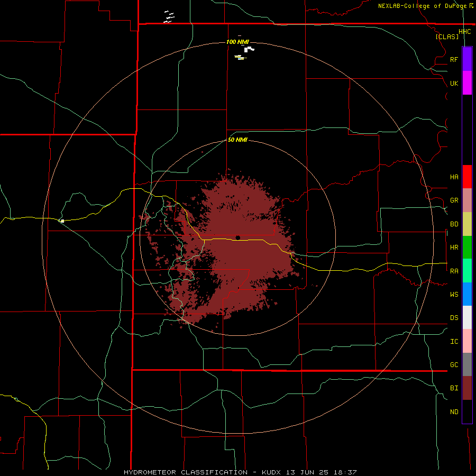This screenshot has width=476, height=476.
Task: Click the RA legend label
Action: 454,271
